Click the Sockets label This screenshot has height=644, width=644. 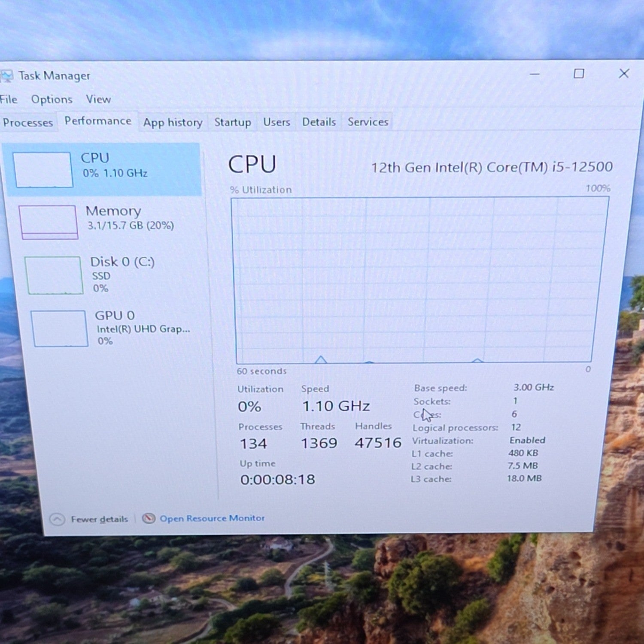click(432, 401)
